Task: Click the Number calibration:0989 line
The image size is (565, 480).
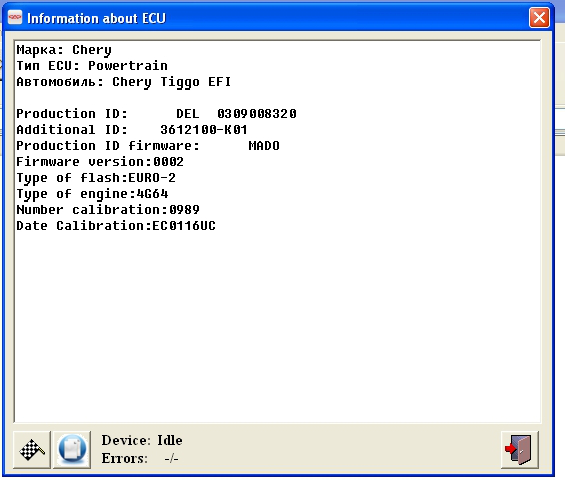Action: tap(108, 210)
